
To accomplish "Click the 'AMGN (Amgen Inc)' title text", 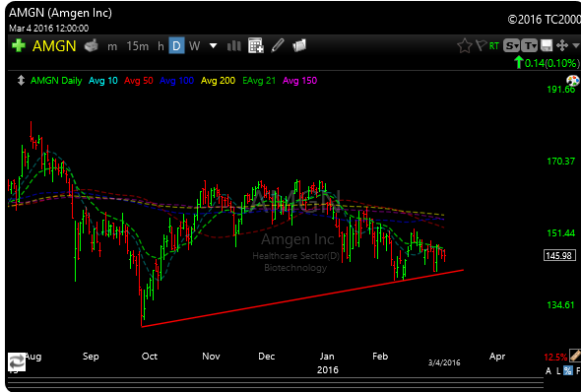I will click(60, 13).
